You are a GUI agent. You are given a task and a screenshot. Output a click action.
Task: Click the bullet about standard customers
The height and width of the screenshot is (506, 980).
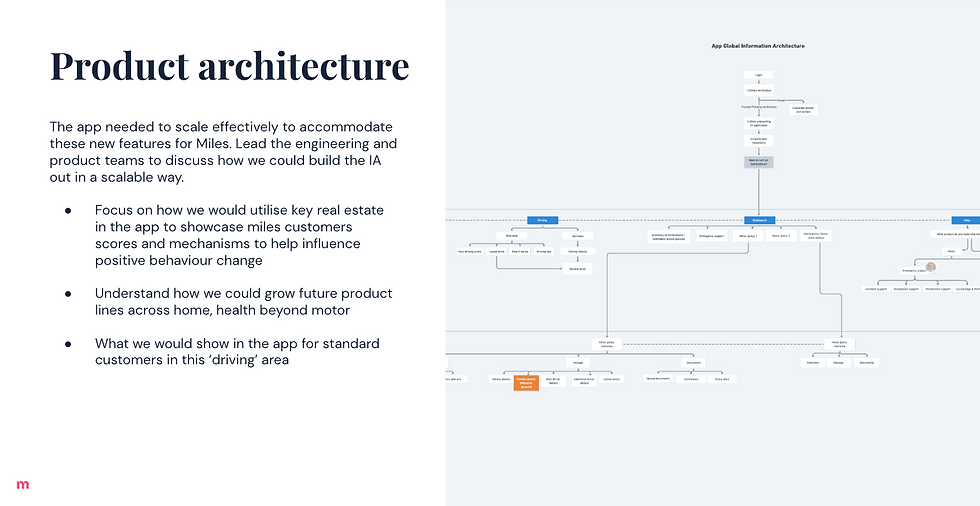[x=238, y=352]
